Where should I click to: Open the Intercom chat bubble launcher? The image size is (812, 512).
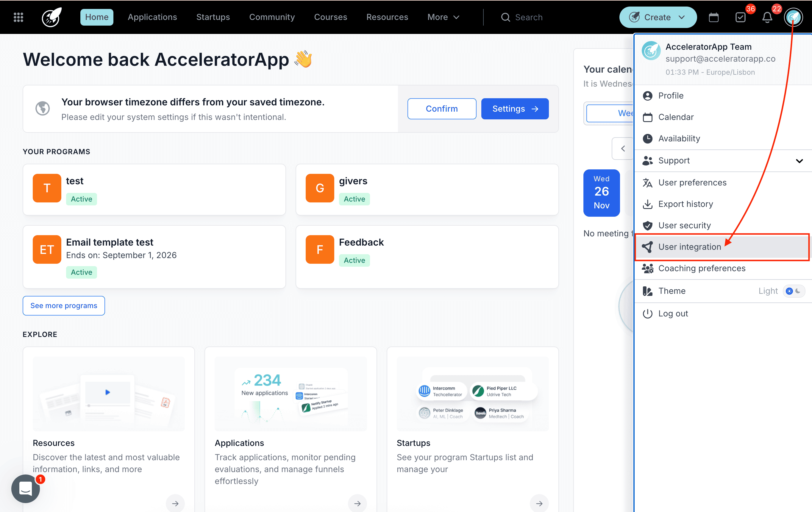click(26, 488)
